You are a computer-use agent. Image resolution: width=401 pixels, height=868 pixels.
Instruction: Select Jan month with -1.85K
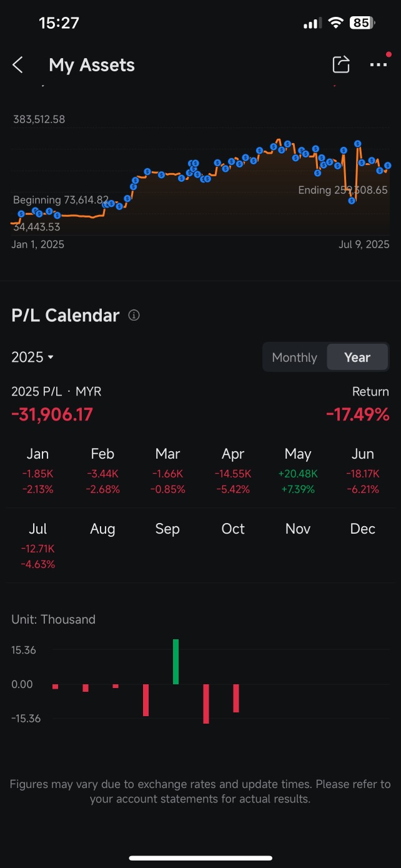point(38,471)
